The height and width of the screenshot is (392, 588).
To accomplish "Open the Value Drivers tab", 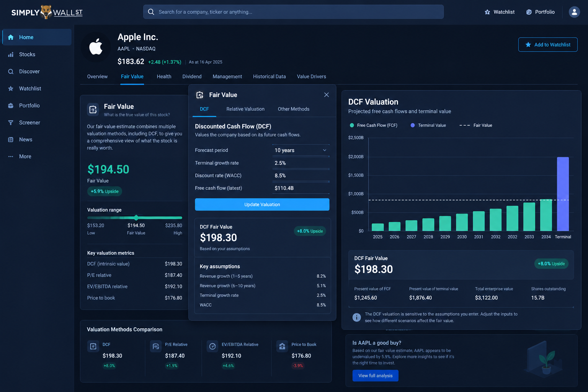I will point(312,77).
